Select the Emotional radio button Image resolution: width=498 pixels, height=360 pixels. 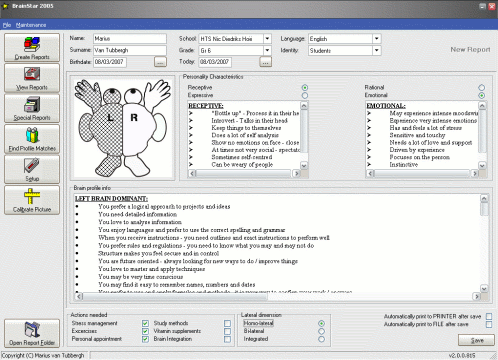482,95
